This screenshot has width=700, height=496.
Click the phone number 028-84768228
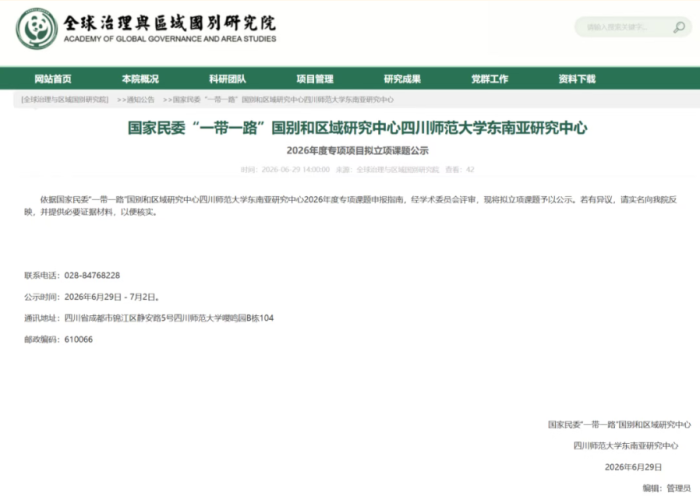[92, 275]
